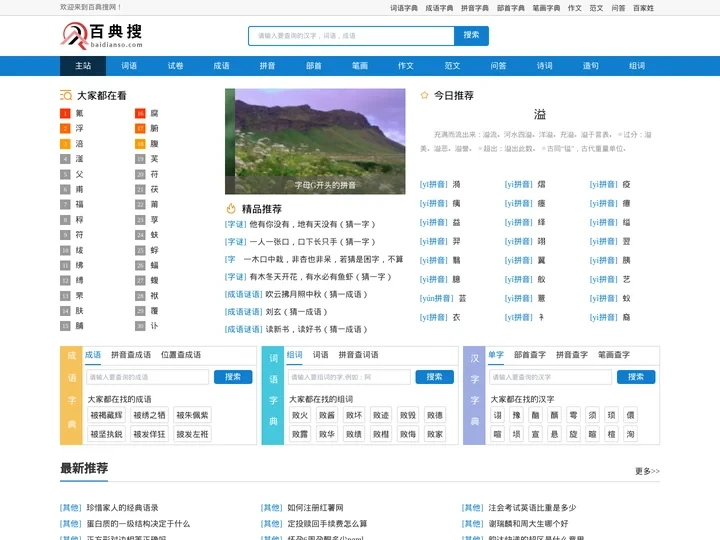Open article 注会考试英语比重是多少
This screenshot has width=720, height=540.
point(532,508)
